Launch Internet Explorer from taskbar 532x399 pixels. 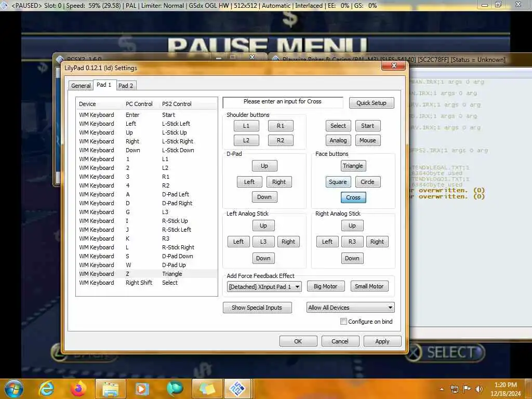pos(46,389)
